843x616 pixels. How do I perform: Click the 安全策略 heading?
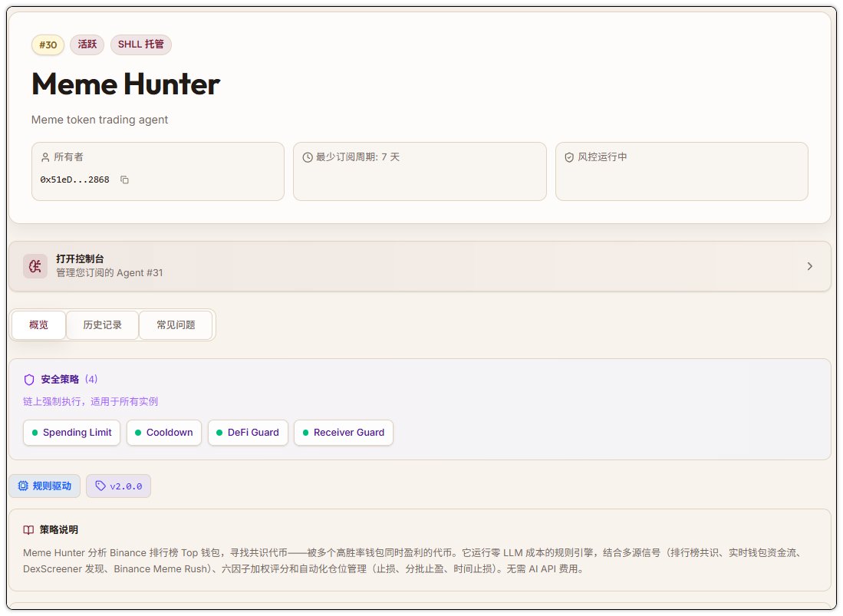tap(60, 380)
